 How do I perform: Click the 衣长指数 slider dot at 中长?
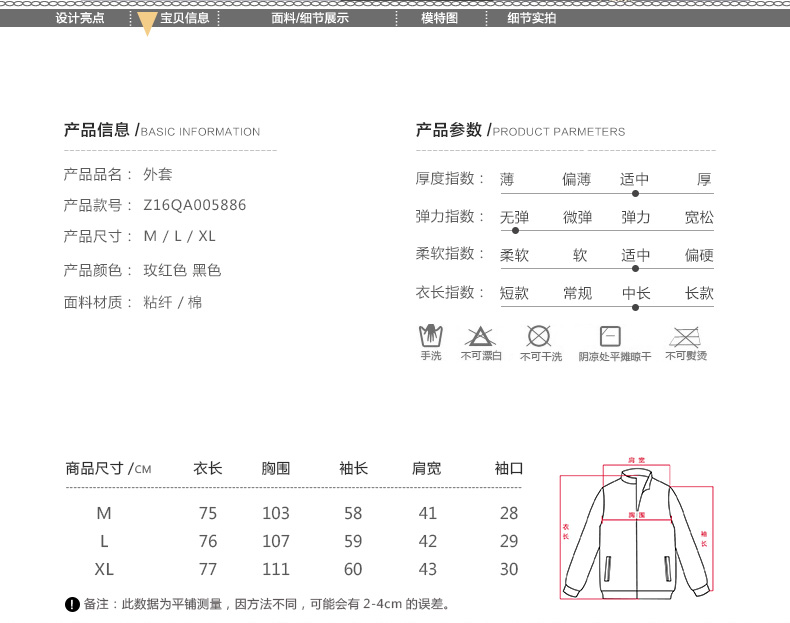[635, 307]
